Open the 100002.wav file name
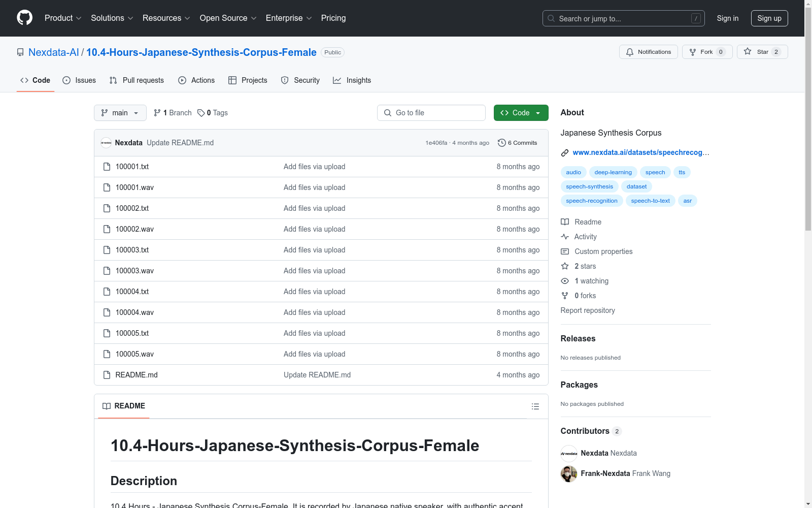Screen dimensions: 812x508 coord(134,229)
